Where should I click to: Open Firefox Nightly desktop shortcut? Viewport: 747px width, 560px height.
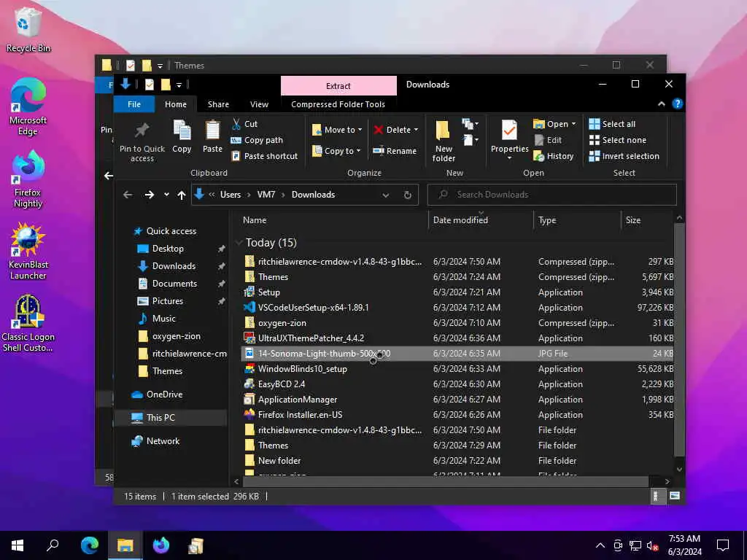pyautogui.click(x=28, y=179)
